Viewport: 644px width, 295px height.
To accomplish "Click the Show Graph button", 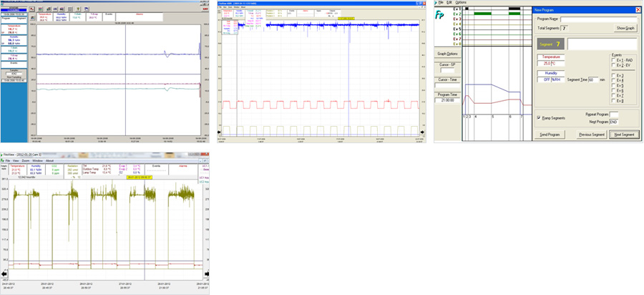I will pos(625,29).
